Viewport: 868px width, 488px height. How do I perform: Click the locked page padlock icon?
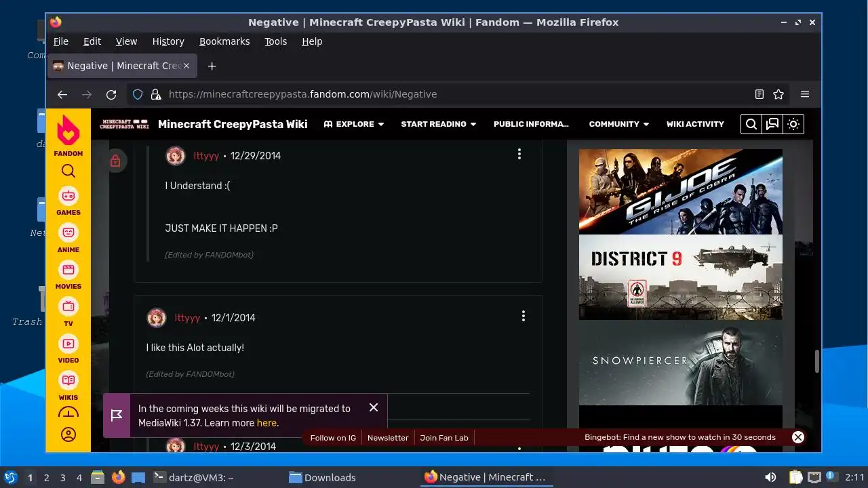click(115, 161)
